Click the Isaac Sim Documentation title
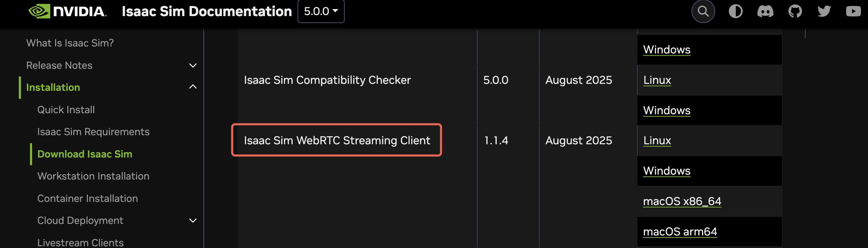 pos(207,12)
